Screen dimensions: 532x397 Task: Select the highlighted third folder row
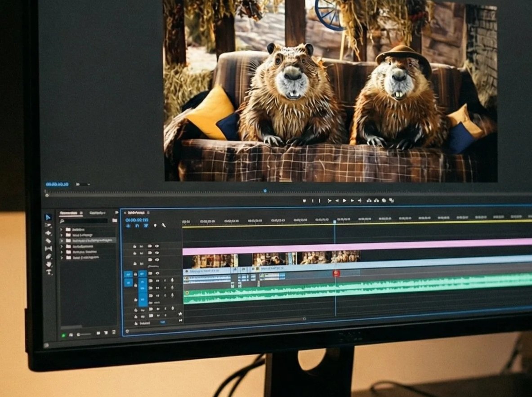pos(88,241)
